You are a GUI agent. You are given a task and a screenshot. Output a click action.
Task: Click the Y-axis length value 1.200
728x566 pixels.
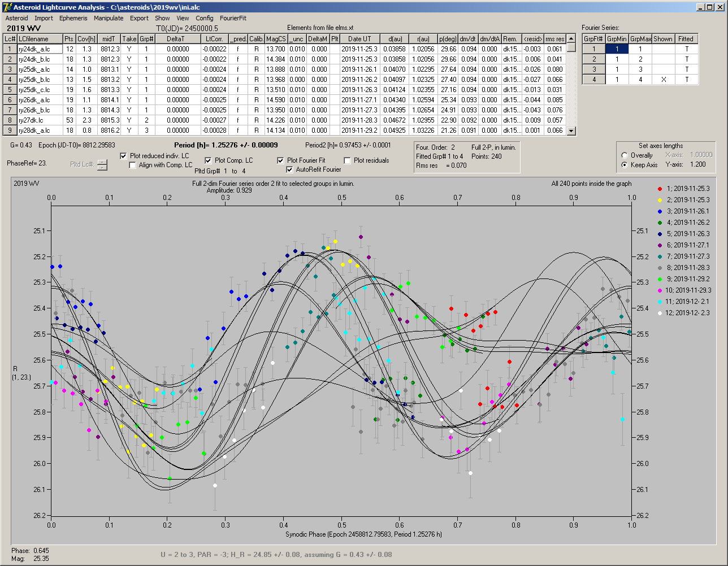point(698,165)
